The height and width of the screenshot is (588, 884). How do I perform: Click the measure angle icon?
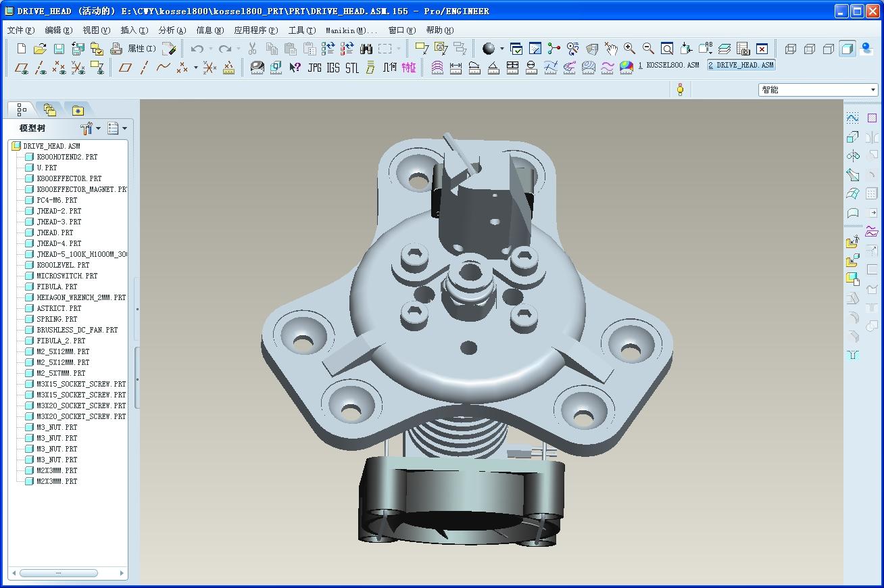494,68
